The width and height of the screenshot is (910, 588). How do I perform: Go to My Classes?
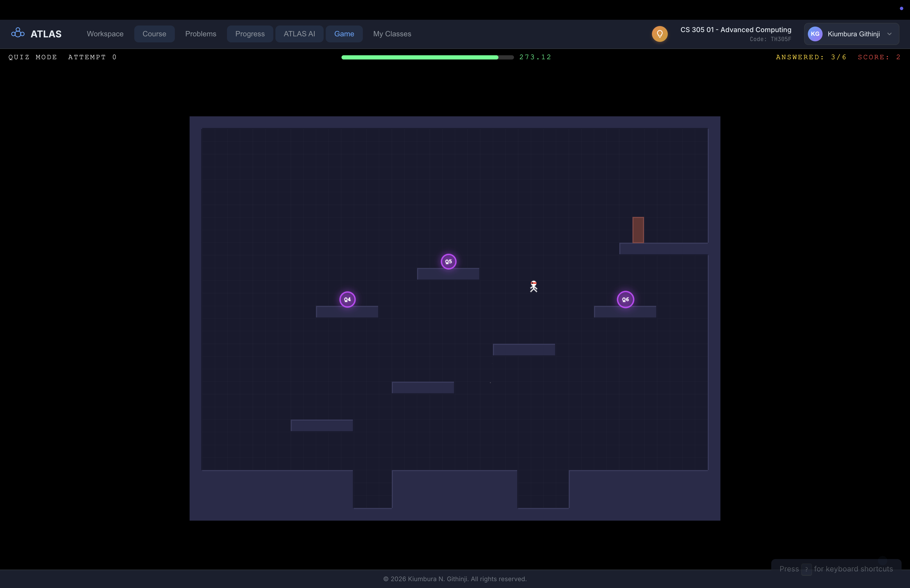[392, 34]
